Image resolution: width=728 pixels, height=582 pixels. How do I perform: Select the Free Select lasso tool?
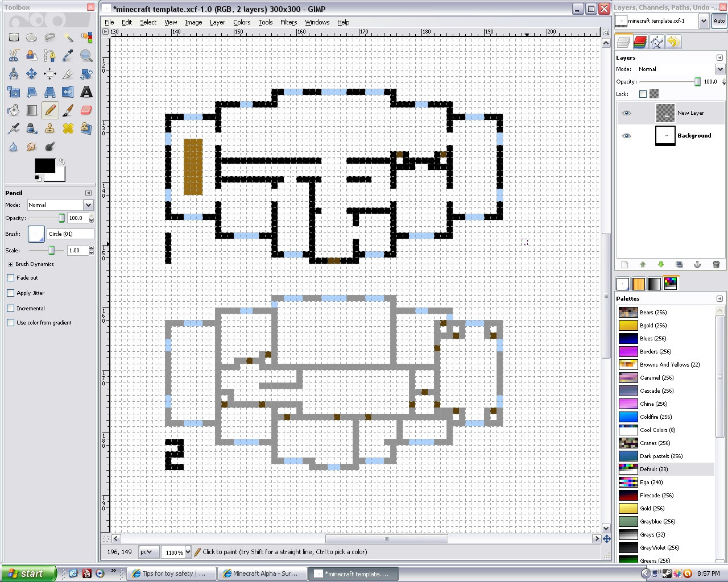[x=50, y=38]
